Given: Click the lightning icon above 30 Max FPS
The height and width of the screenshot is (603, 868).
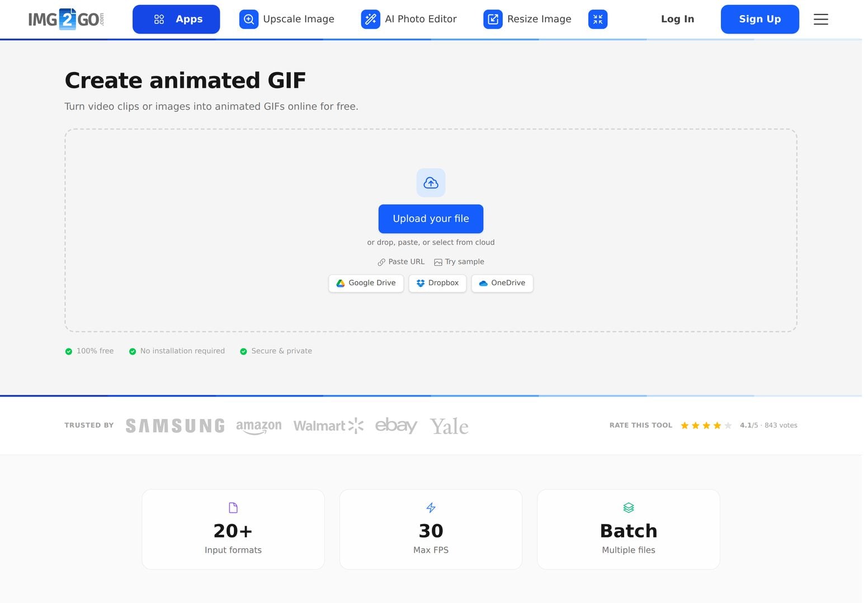Looking at the screenshot, I should point(431,508).
